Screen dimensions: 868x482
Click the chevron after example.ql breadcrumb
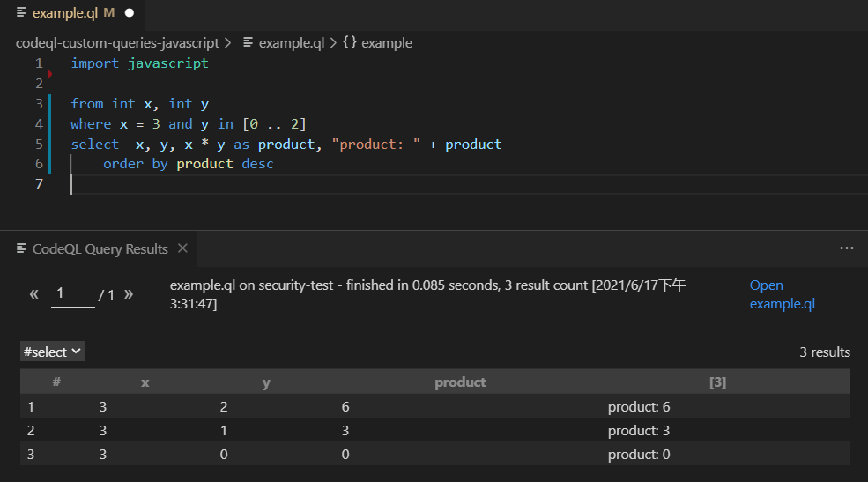333,42
